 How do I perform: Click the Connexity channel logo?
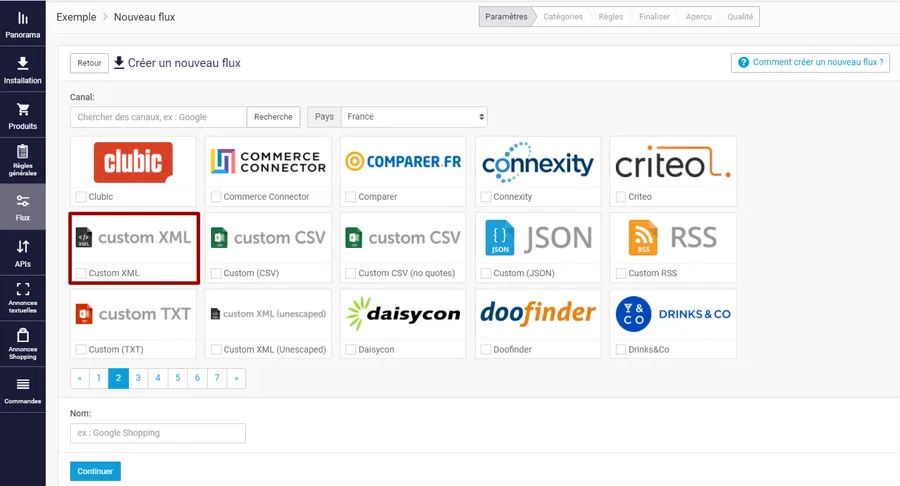(x=538, y=162)
